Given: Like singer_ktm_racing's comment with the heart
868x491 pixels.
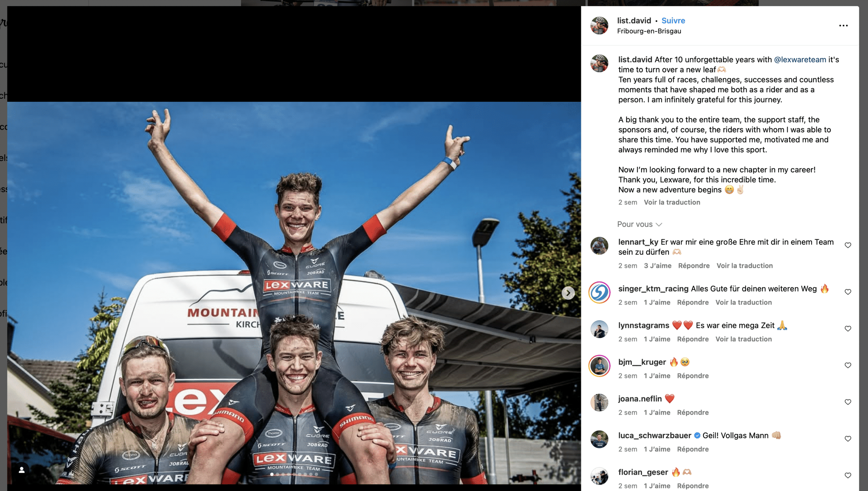Looking at the screenshot, I should [848, 292].
